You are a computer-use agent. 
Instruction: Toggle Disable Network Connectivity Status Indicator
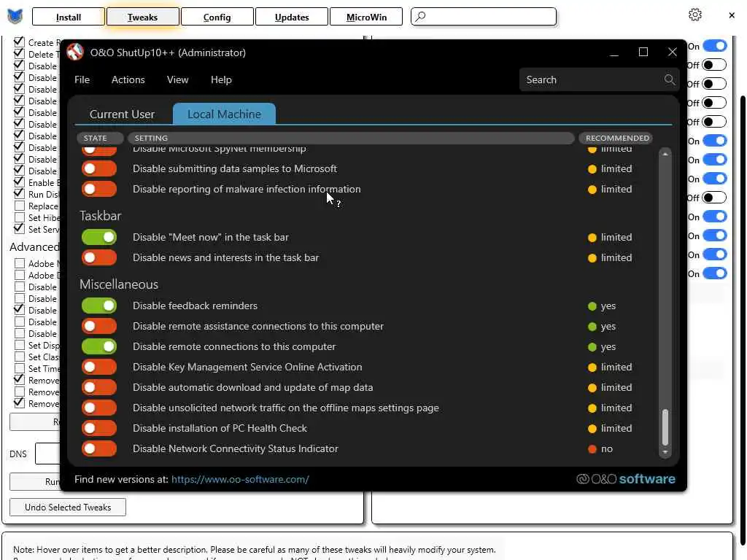(99, 449)
